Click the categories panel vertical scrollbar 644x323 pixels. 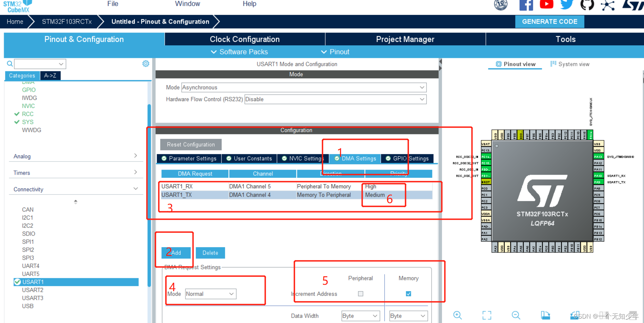(149, 195)
